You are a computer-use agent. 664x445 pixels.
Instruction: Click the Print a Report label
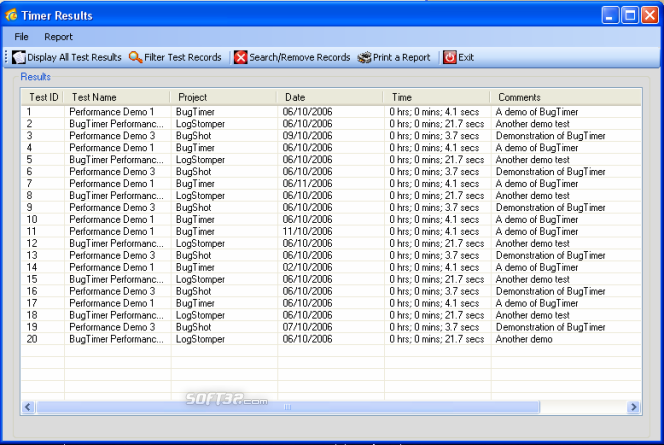[401, 57]
